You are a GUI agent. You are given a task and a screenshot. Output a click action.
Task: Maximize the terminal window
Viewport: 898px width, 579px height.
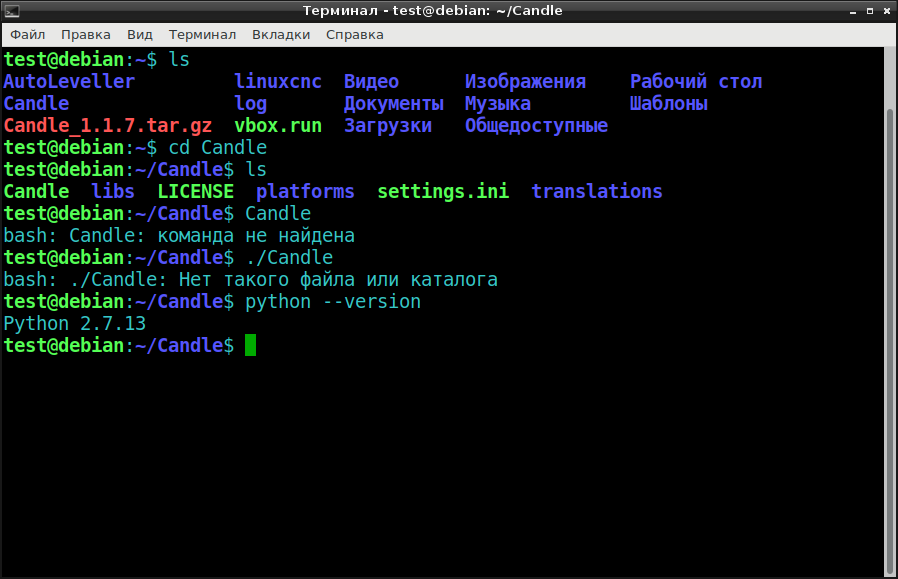[x=869, y=11]
